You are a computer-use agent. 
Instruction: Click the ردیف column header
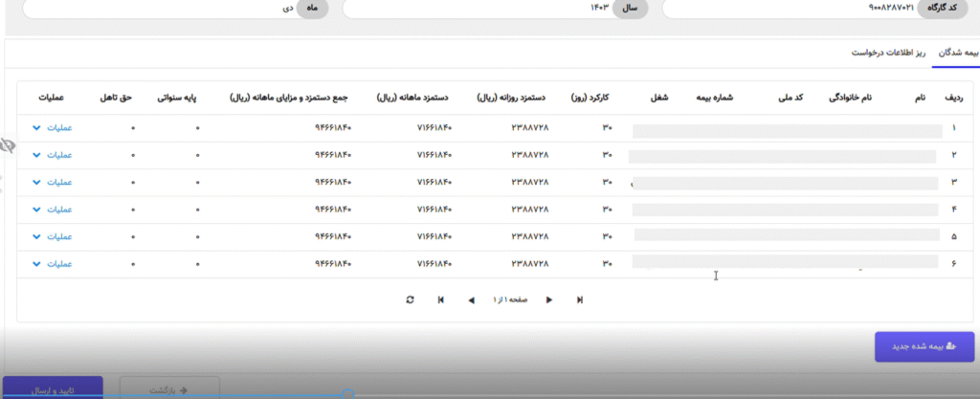[954, 98]
